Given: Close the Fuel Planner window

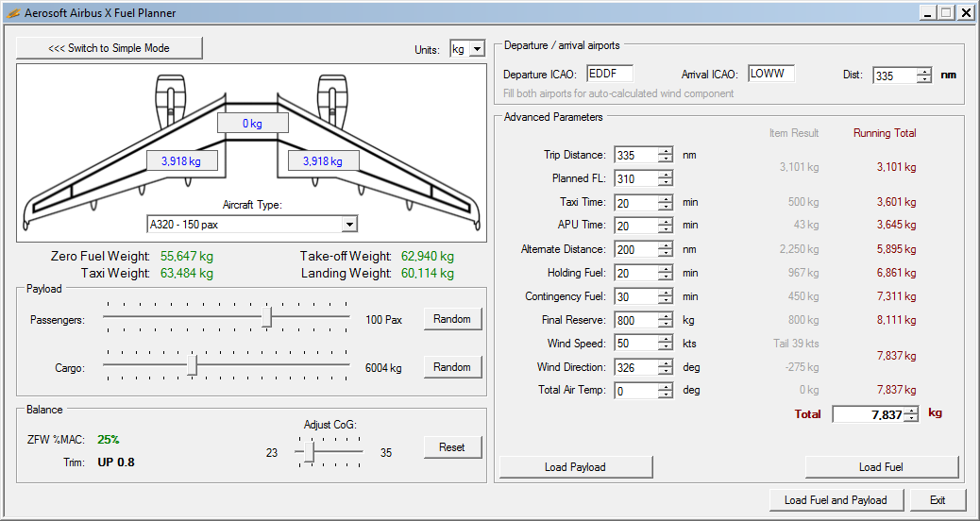Looking at the screenshot, I should (966, 13).
